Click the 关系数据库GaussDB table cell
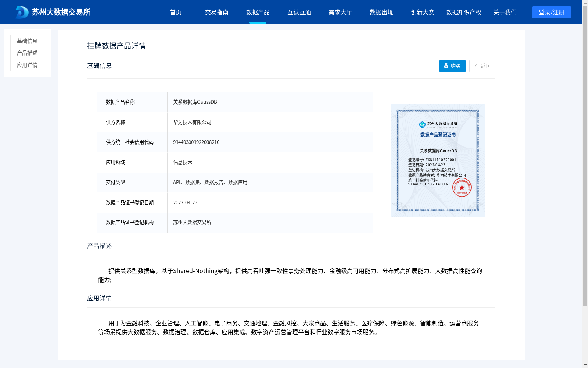The image size is (588, 368). pos(270,102)
